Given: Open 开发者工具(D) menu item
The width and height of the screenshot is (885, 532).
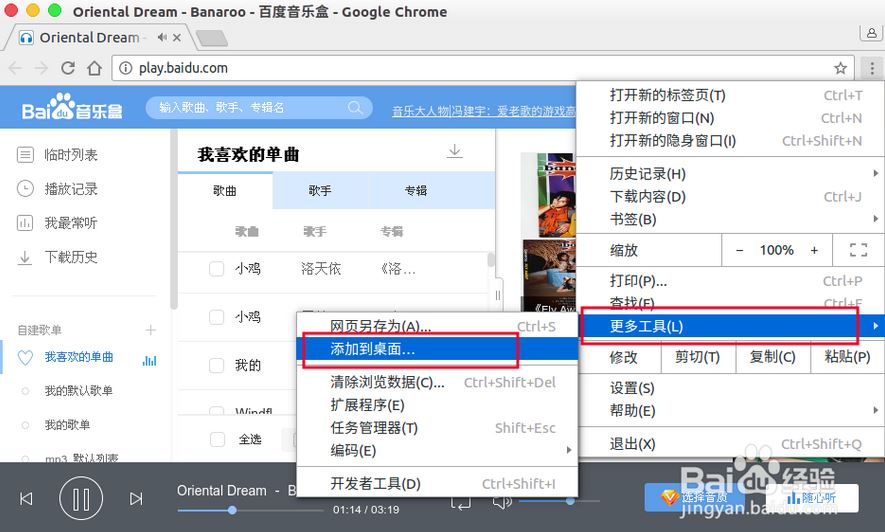Looking at the screenshot, I should tap(437, 483).
